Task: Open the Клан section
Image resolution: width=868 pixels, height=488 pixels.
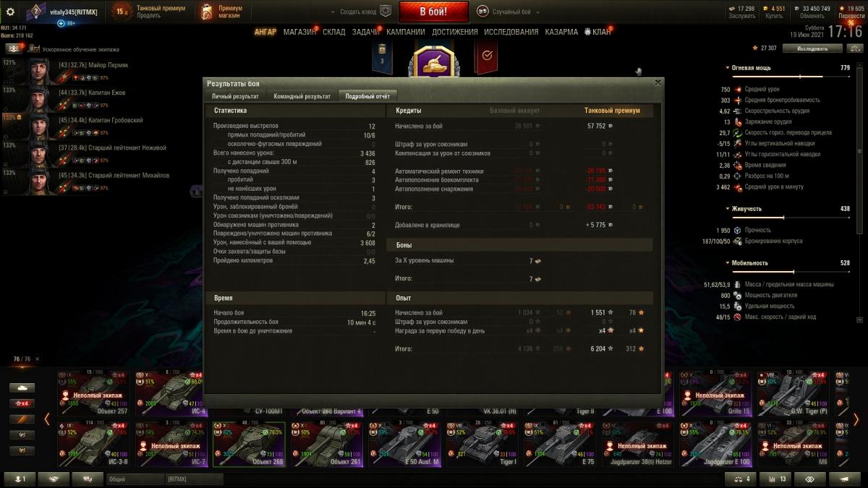Action: [597, 32]
